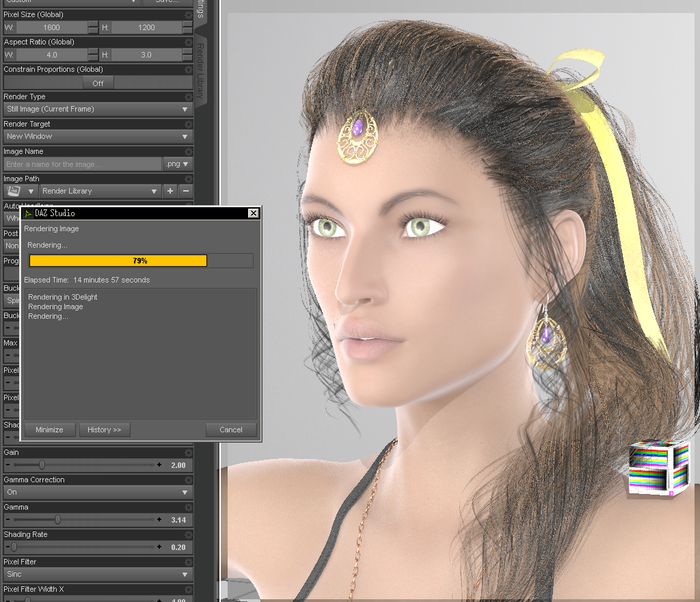
Task: Click the Pixel Size height stepper
Action: (187, 27)
